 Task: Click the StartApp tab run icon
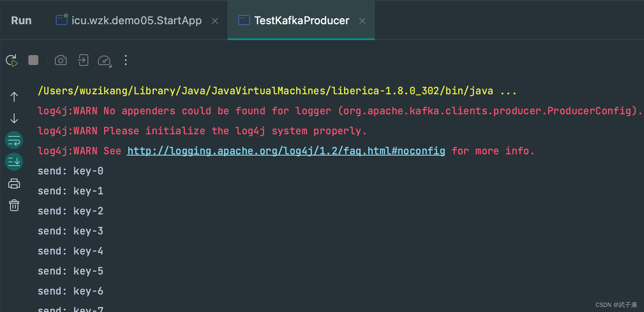pyautogui.click(x=62, y=20)
